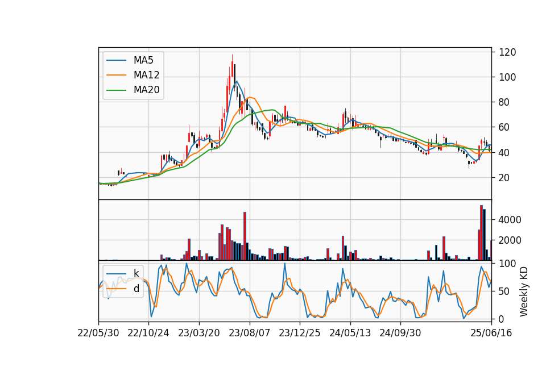Click the MA12 legend label

146,75
